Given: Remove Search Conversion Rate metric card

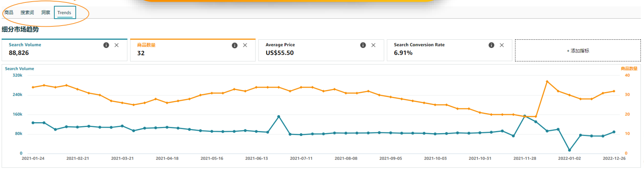Looking at the screenshot, I should coord(502,45).
